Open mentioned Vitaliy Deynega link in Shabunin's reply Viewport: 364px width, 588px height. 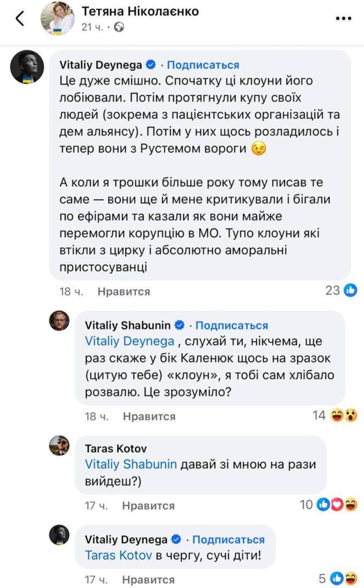pyautogui.click(x=129, y=341)
